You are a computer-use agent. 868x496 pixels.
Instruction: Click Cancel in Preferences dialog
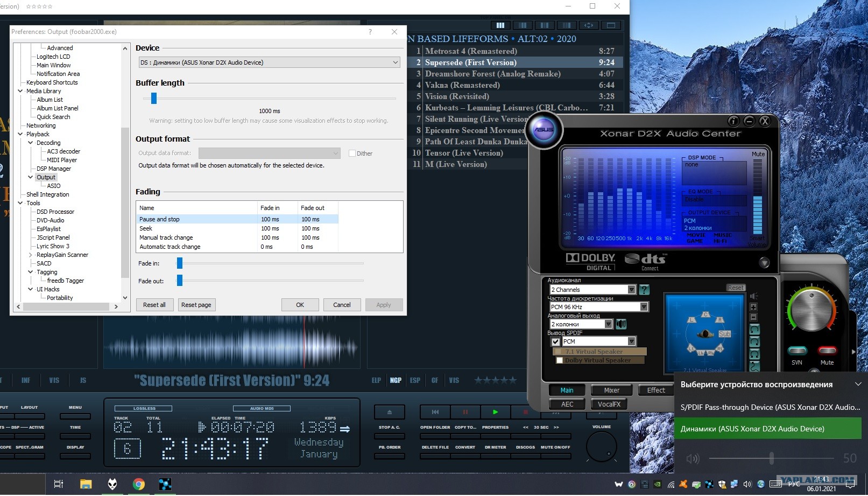point(342,305)
